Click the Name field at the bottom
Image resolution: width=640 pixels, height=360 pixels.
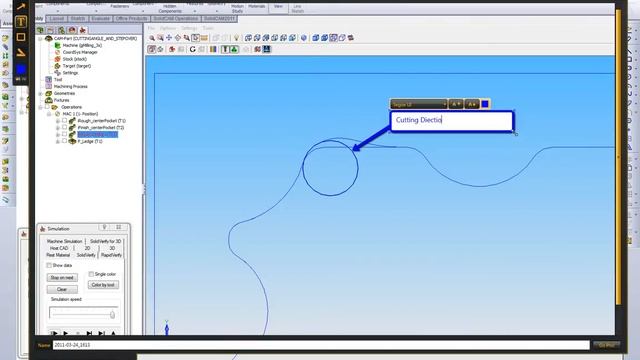click(321, 345)
